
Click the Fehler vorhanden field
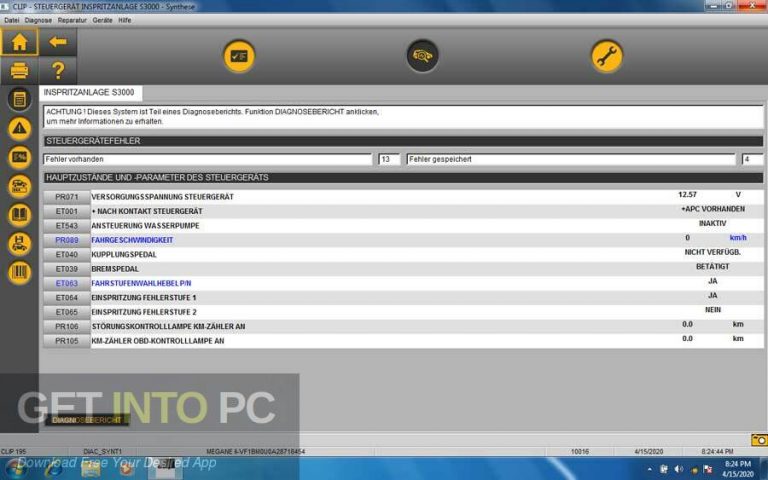pos(208,159)
